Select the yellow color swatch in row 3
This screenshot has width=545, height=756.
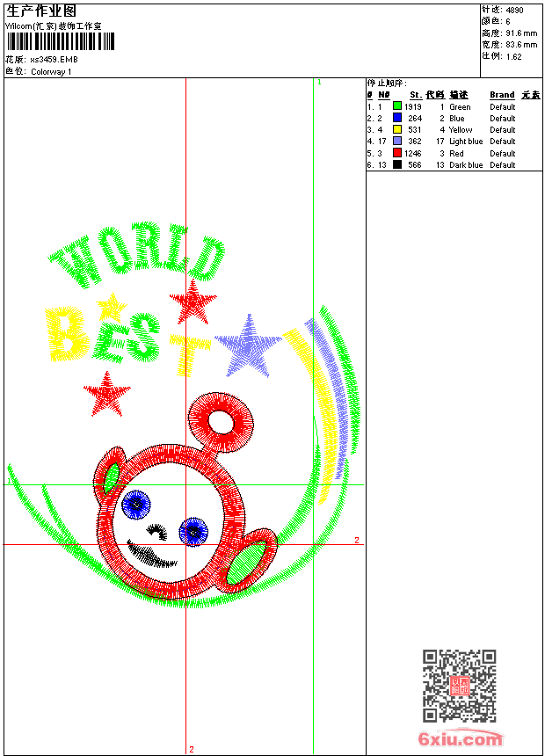[397, 129]
